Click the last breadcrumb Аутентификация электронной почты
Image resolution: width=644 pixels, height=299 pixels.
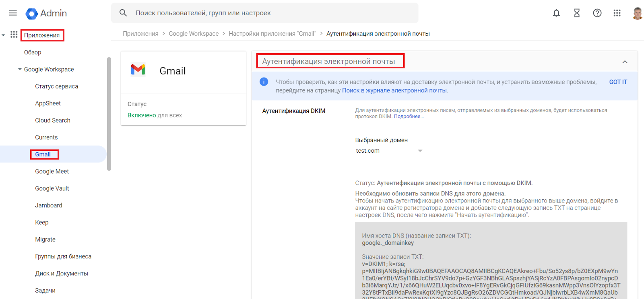coord(378,34)
